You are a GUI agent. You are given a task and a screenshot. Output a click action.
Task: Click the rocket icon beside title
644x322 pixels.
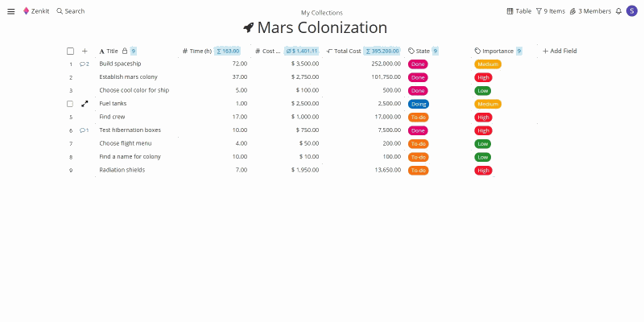tap(249, 28)
